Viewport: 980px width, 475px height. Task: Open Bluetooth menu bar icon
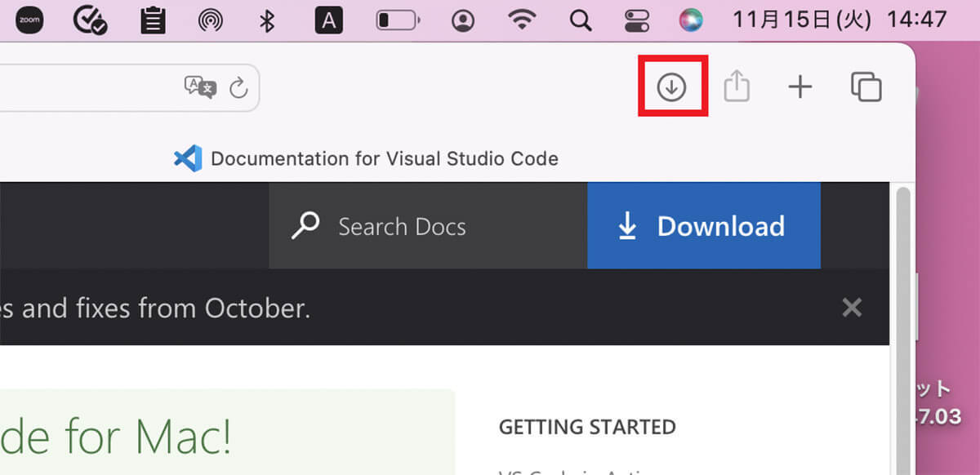pyautogui.click(x=267, y=20)
